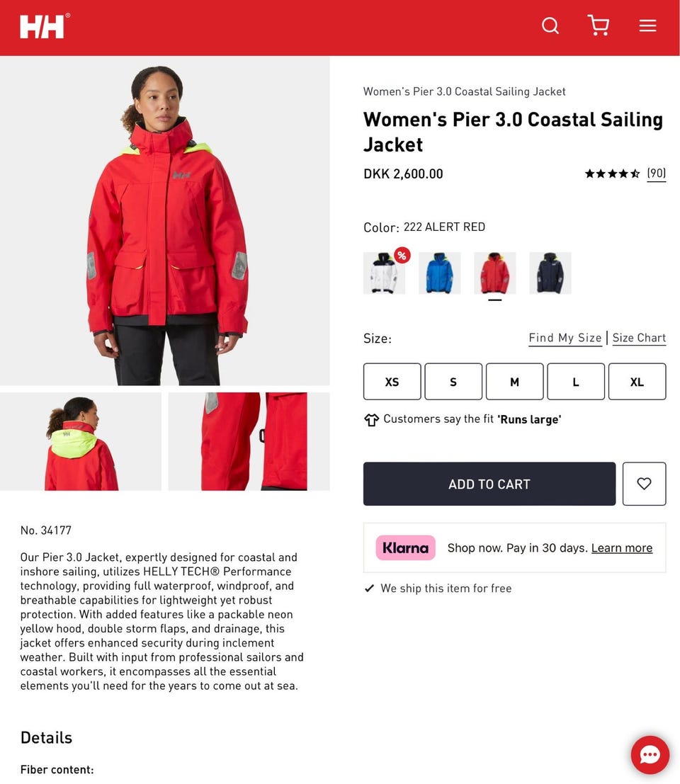
Task: Choose the blue jacket color swatch
Action: [439, 273]
